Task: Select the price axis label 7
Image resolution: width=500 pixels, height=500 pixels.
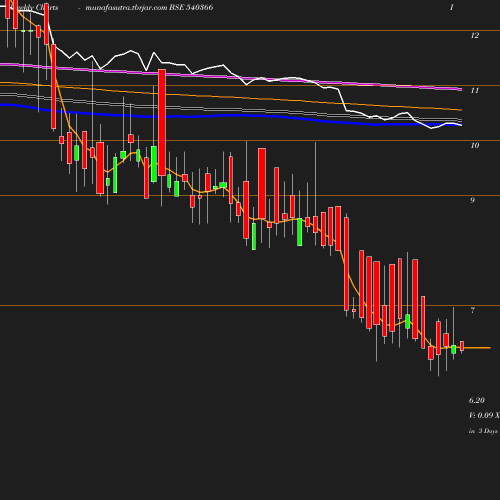Action: 472,310
